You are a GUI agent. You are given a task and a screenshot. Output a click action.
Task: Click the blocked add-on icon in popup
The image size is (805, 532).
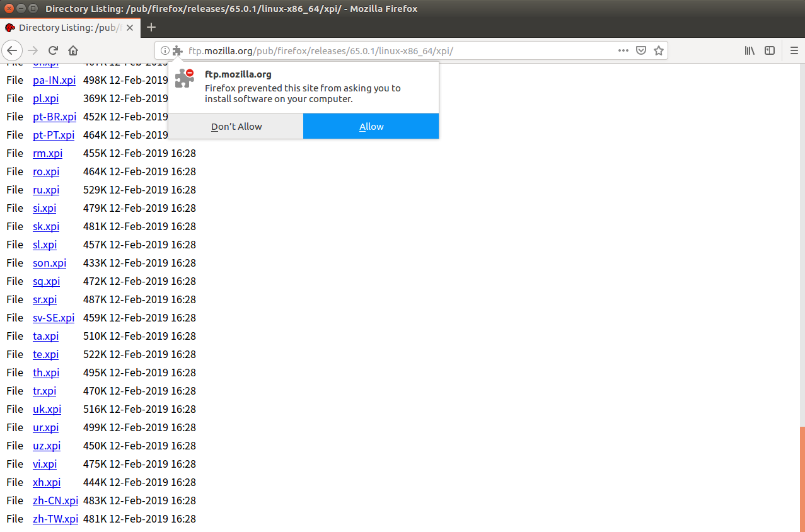[184, 78]
